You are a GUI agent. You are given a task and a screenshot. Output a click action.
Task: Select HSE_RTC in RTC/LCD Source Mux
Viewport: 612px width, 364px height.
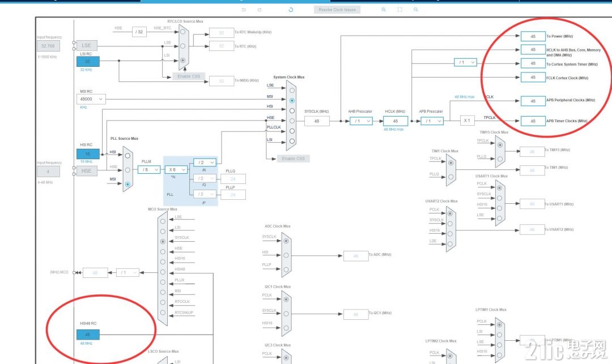click(182, 32)
